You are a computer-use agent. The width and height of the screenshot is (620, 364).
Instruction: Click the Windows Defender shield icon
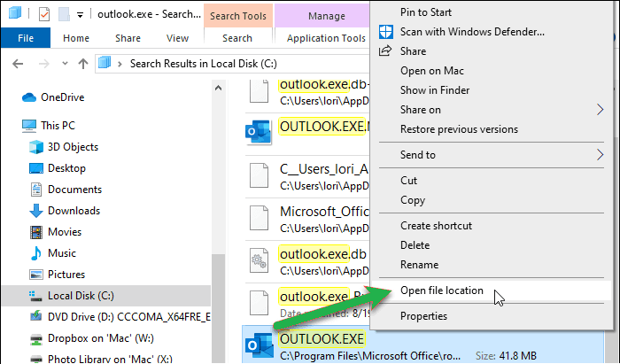pos(386,32)
